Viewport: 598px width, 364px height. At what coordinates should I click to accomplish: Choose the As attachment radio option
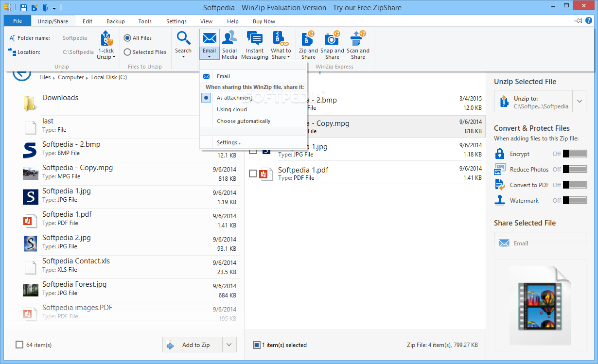[x=206, y=98]
